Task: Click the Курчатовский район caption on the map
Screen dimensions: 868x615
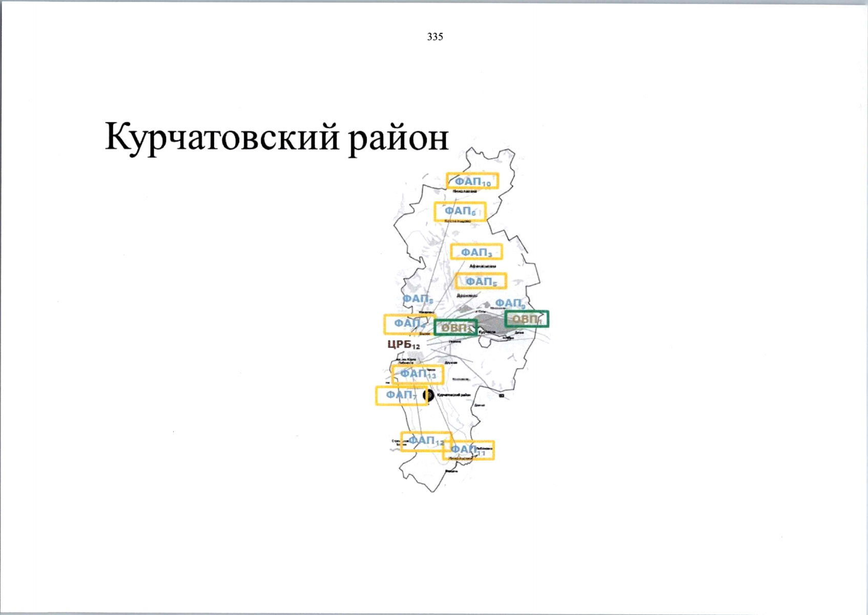Action: click(x=455, y=396)
